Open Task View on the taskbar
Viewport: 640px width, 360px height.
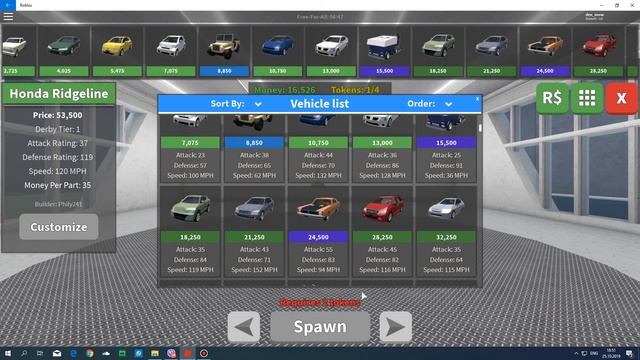[40, 353]
